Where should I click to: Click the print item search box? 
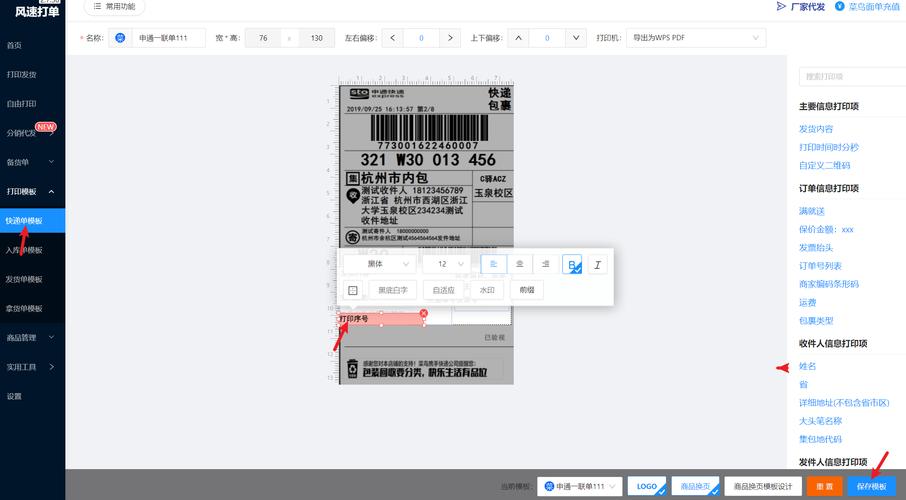pyautogui.click(x=852, y=76)
